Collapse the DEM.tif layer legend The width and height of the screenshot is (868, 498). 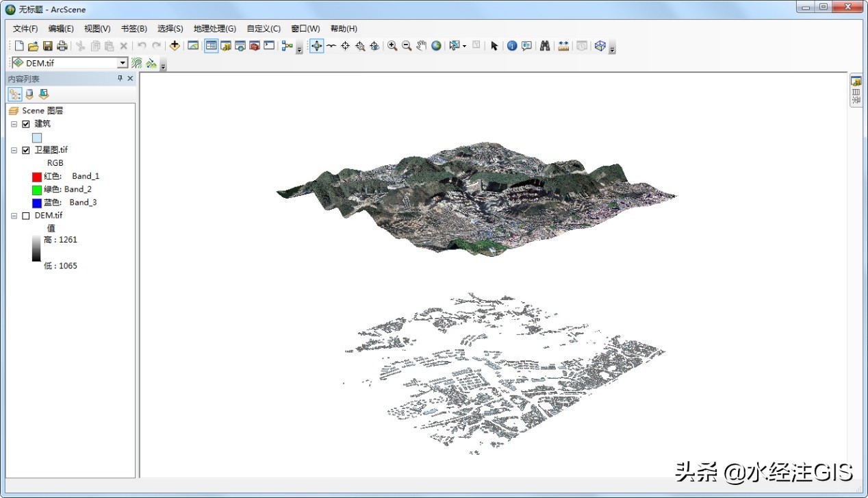pos(14,216)
